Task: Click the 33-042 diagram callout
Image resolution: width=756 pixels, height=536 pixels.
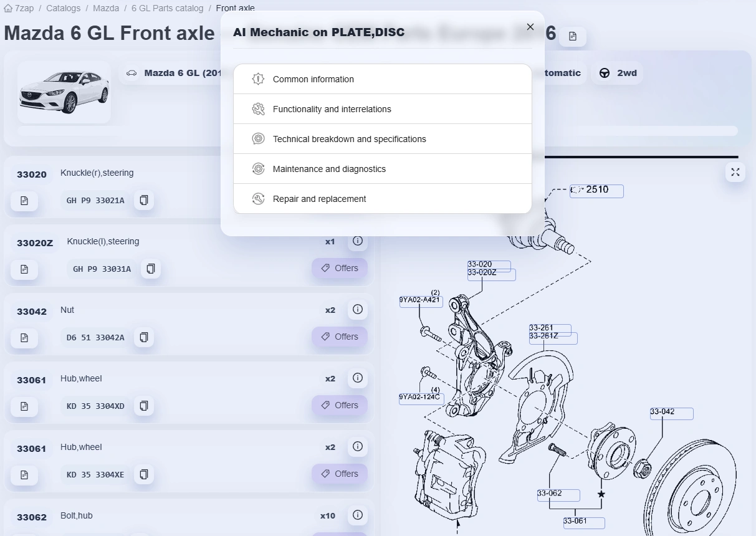Action: [671, 413]
